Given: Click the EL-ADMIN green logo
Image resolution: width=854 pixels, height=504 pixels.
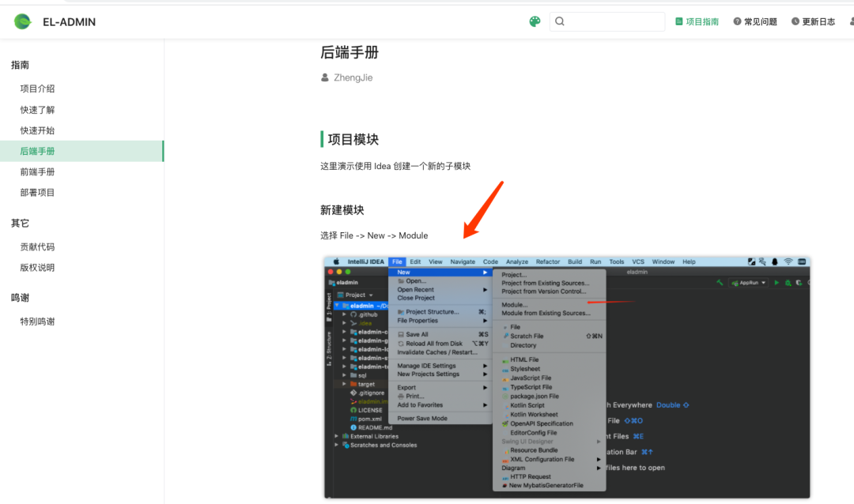Looking at the screenshot, I should pyautogui.click(x=22, y=21).
